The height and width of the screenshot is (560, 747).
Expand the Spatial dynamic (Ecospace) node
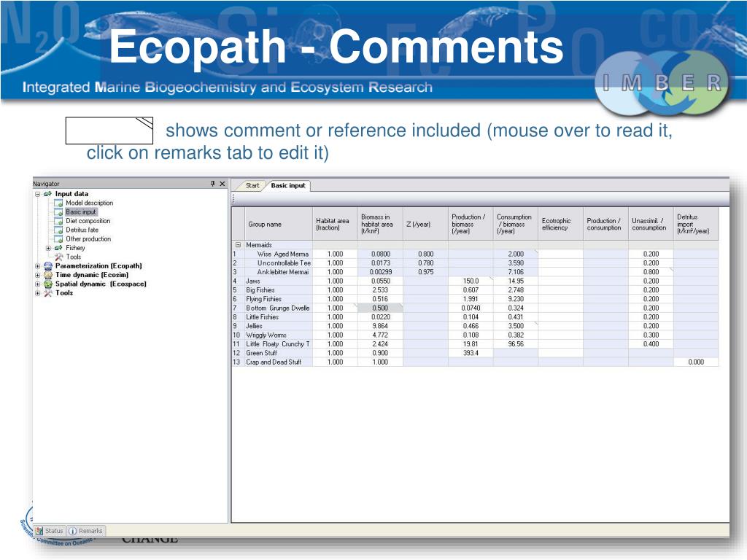click(37, 284)
